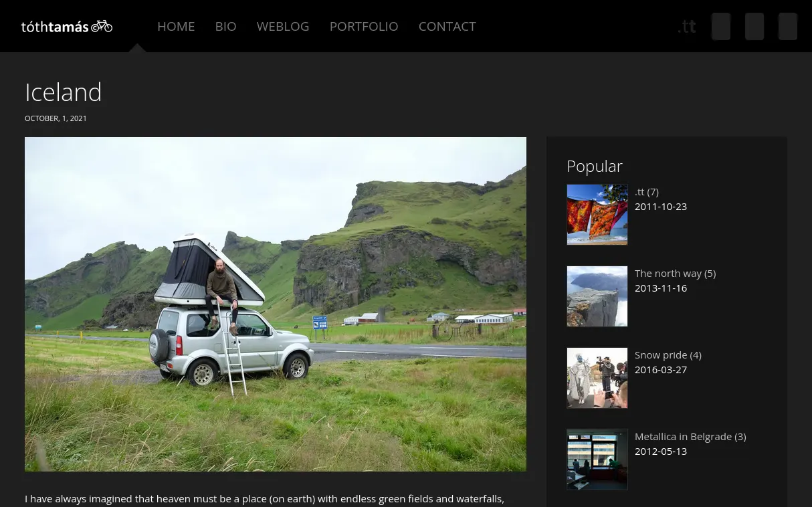Click the .tt logo in the header
812x507 pixels.
click(x=686, y=27)
